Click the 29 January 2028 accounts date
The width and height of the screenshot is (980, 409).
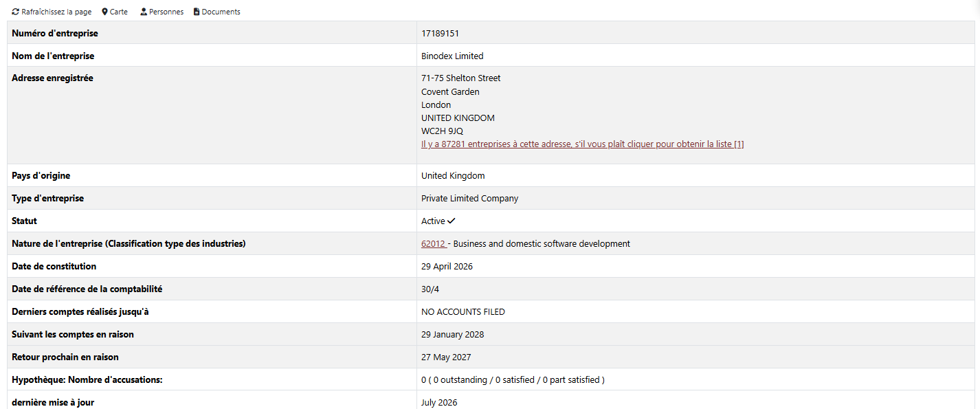(x=452, y=334)
